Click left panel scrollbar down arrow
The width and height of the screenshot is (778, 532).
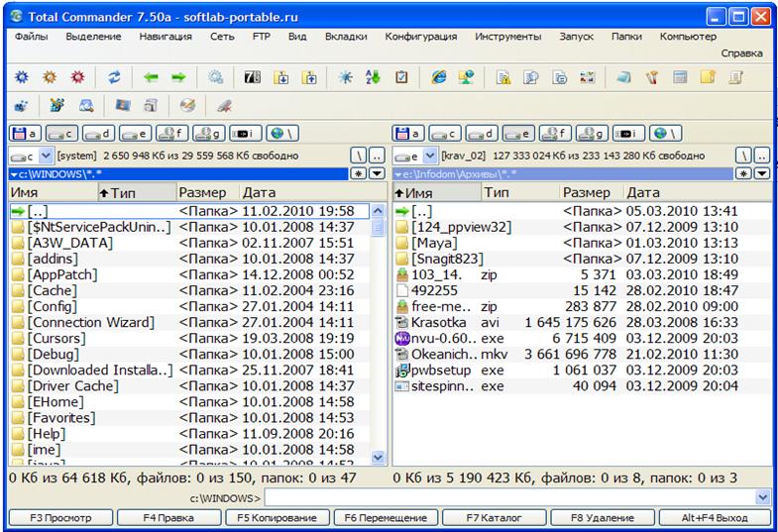pos(378,457)
